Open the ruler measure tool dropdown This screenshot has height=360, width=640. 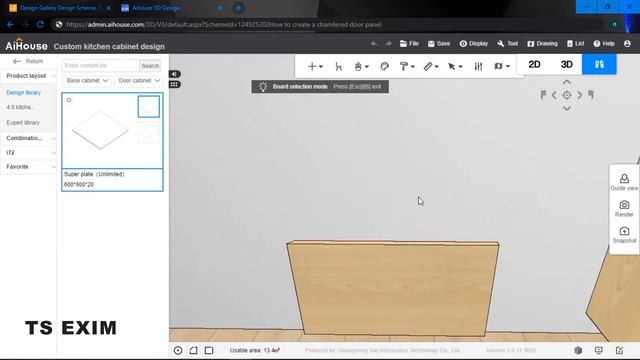pos(431,66)
